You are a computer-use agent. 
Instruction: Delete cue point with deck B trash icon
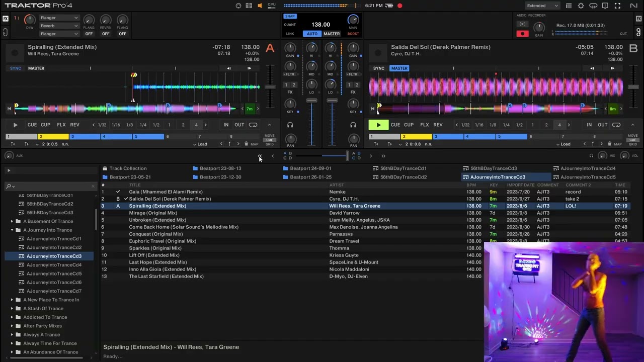tap(609, 144)
